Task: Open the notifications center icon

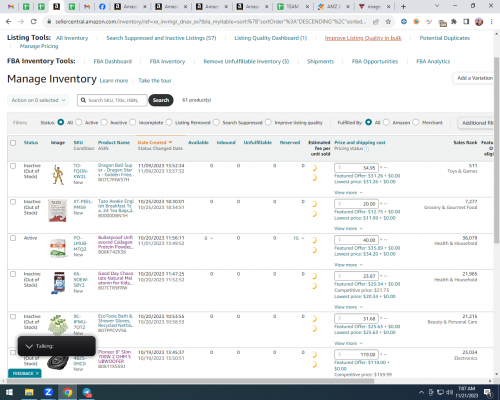Action: point(488,392)
